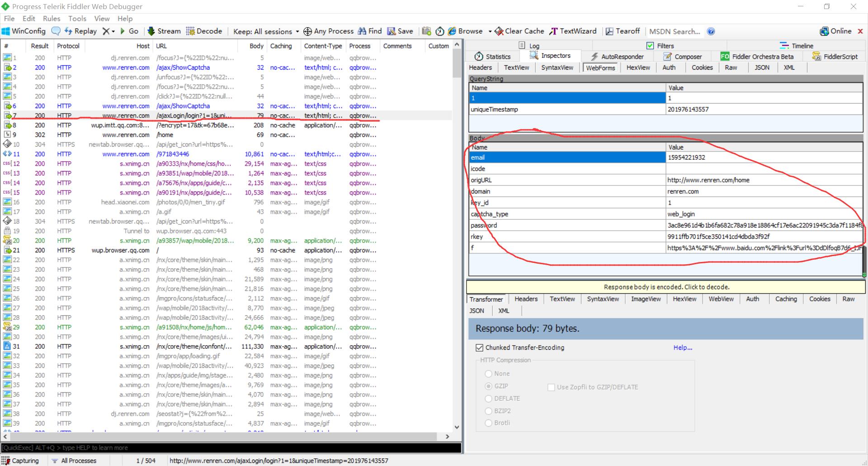This screenshot has width=868, height=466.
Task: Select session 9 with 302 result
Action: click(226, 135)
